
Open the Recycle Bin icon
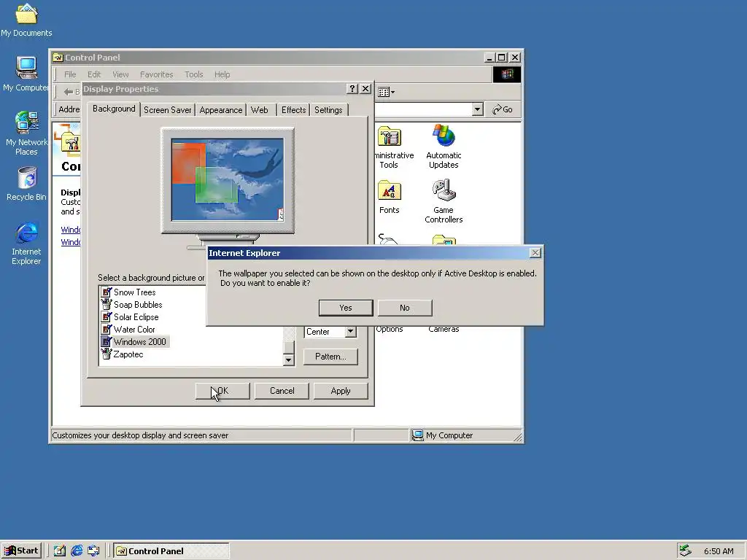(x=26, y=184)
